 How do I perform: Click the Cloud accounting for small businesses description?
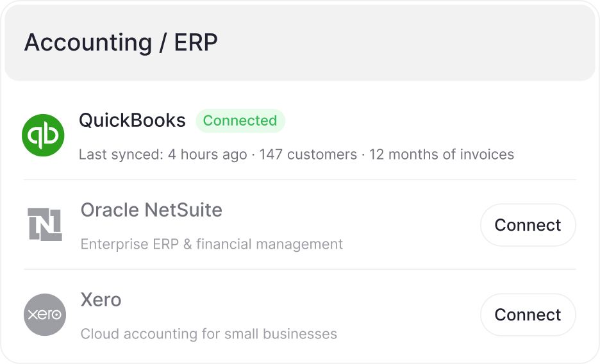(208, 334)
